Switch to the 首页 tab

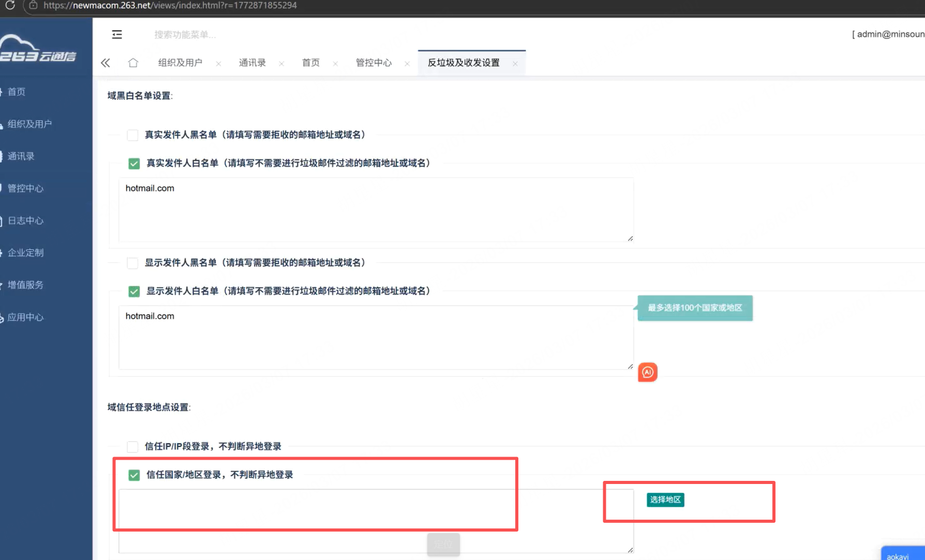311,63
